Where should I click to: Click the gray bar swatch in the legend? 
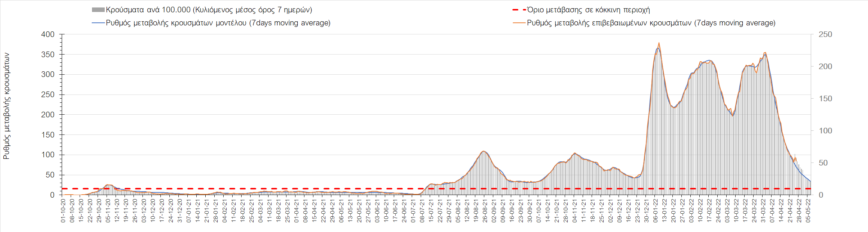(x=98, y=10)
